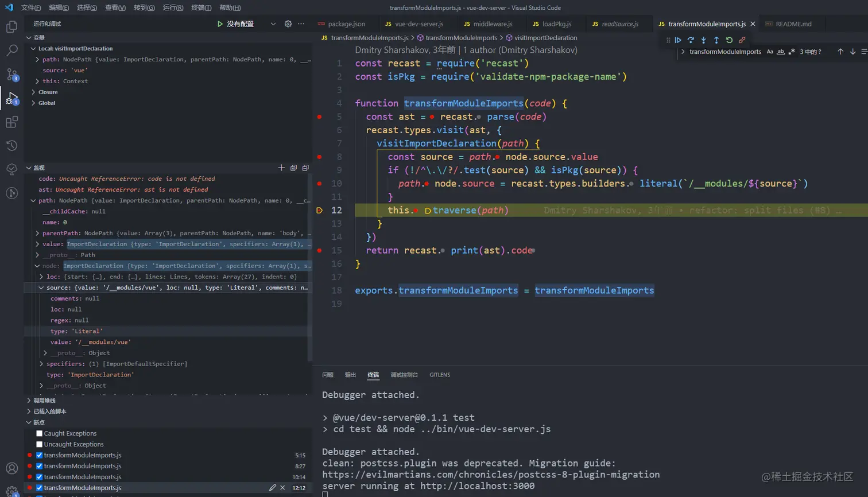Open the 运行(R) menu
This screenshot has height=497, width=868.
click(x=173, y=7)
